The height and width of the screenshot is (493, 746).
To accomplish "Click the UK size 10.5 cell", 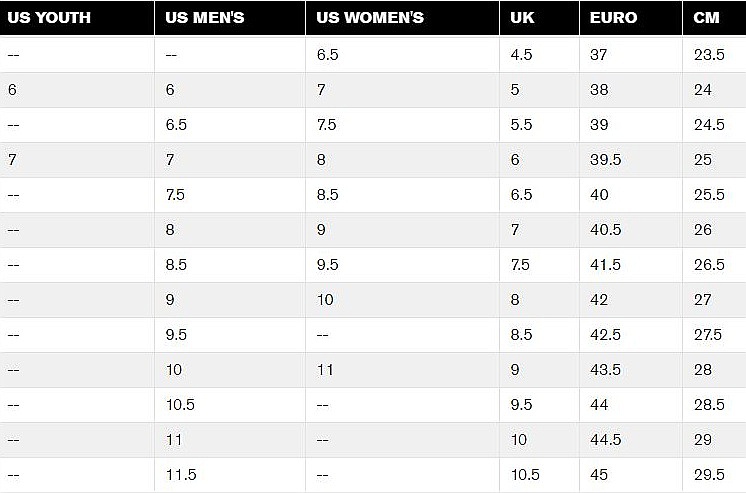I will (x=525, y=475).
